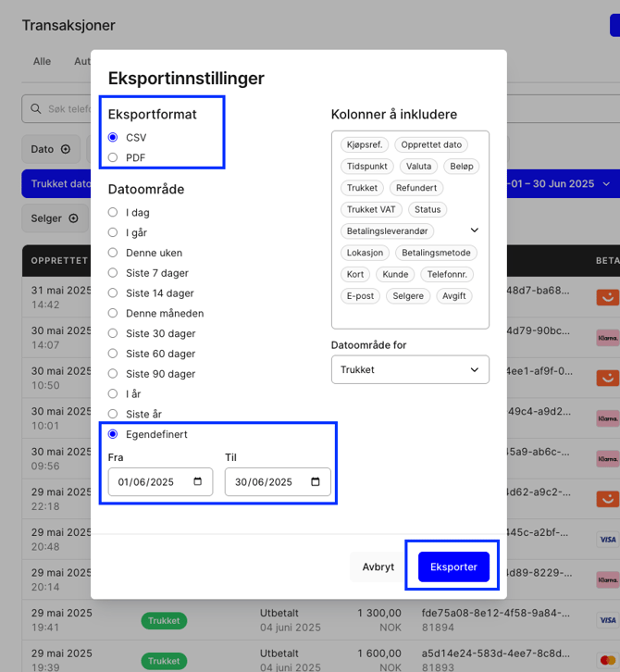
Task: Click amount '1 300,00' in the table
Action: [379, 613]
